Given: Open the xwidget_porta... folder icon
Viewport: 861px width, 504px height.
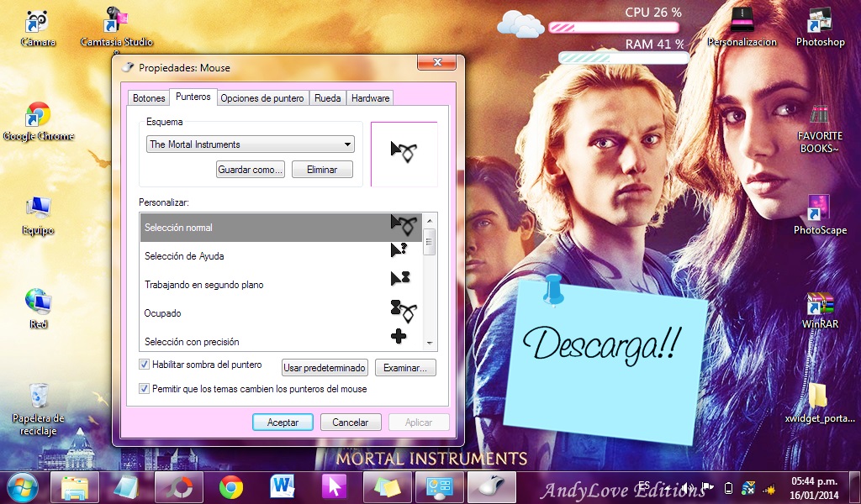Looking at the screenshot, I should pyautogui.click(x=819, y=403).
